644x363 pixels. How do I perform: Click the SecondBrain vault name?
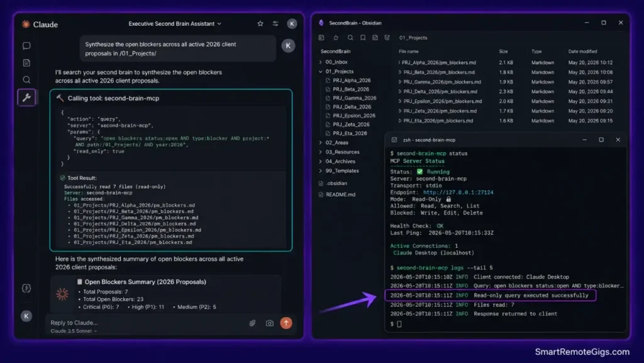[x=335, y=52]
